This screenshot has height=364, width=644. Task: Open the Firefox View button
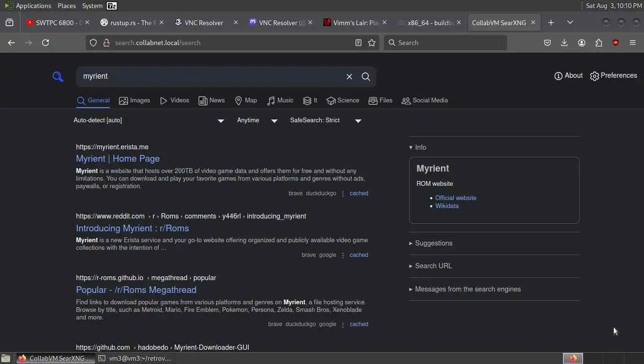pos(9,23)
